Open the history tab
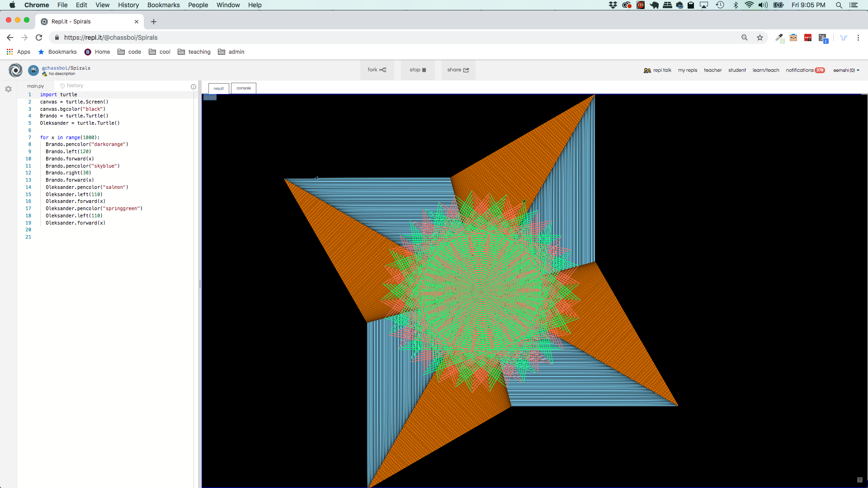This screenshot has height=488, width=868. (x=72, y=85)
